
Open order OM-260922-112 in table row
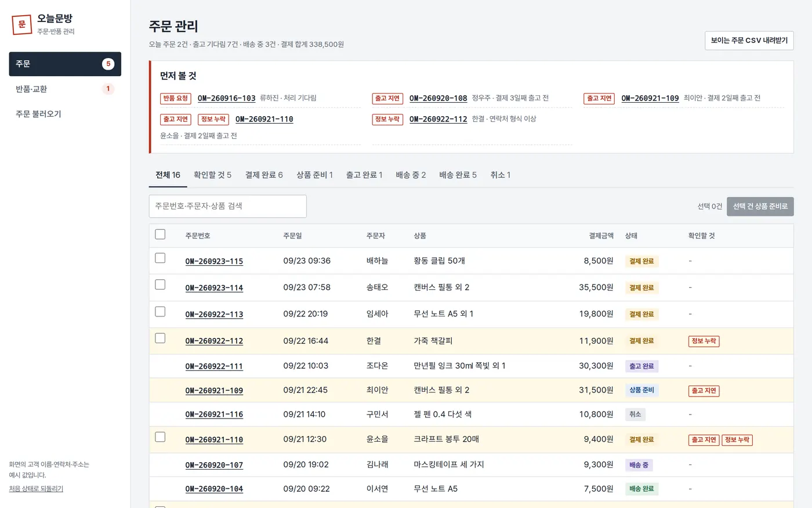point(214,341)
